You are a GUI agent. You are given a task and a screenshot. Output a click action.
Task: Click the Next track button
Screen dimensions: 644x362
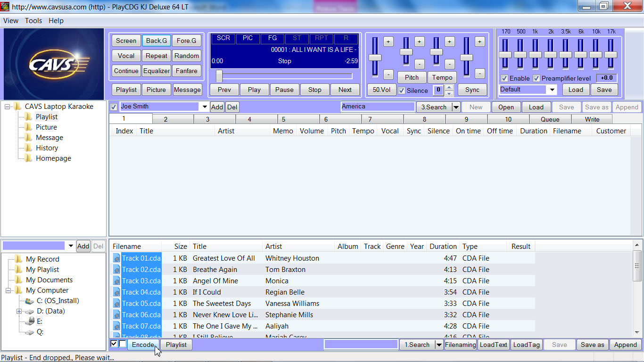345,90
